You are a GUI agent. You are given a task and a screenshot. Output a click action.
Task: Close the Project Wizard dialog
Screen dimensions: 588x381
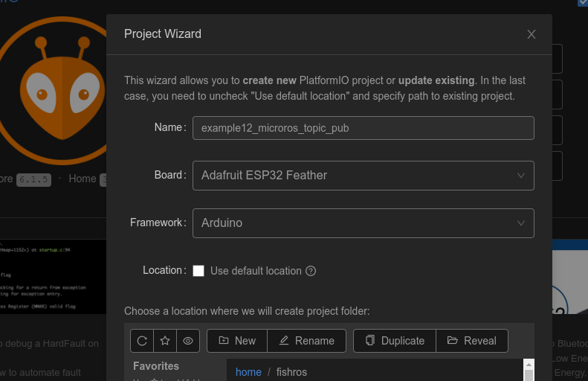pos(532,34)
